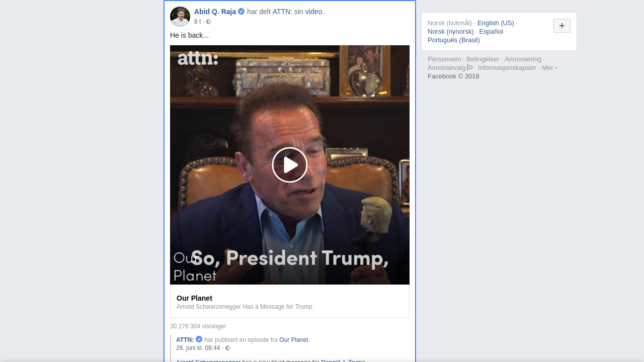644x362 pixels.
Task: Open the Informasjonskapsler footer link
Action: [507, 67]
